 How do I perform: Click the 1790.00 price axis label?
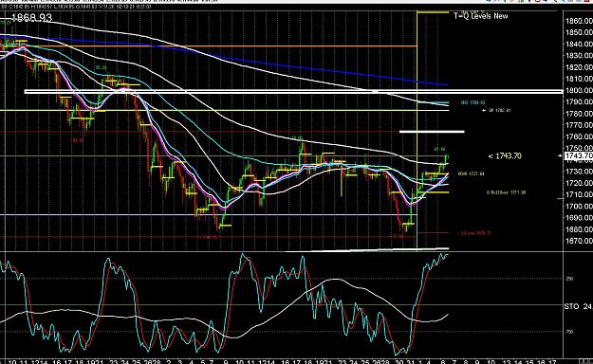(579, 101)
